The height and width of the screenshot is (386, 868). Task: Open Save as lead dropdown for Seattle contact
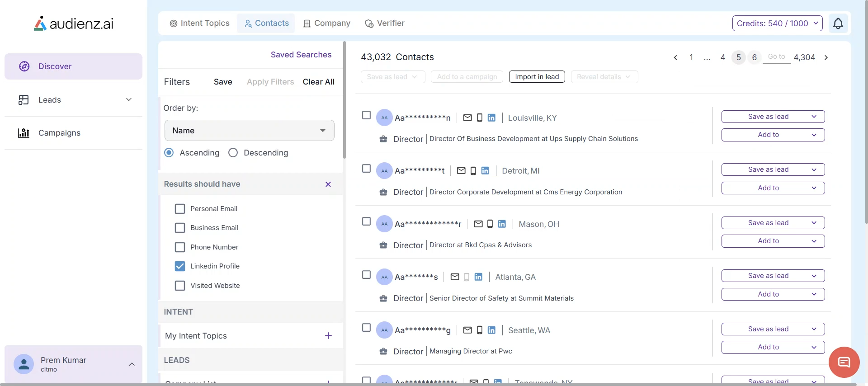[x=773, y=329]
